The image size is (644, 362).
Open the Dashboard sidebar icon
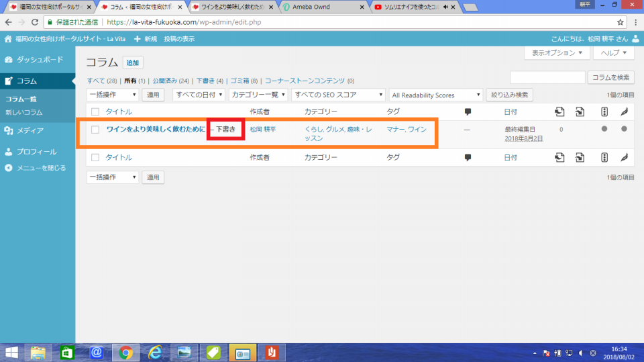tap(9, 60)
